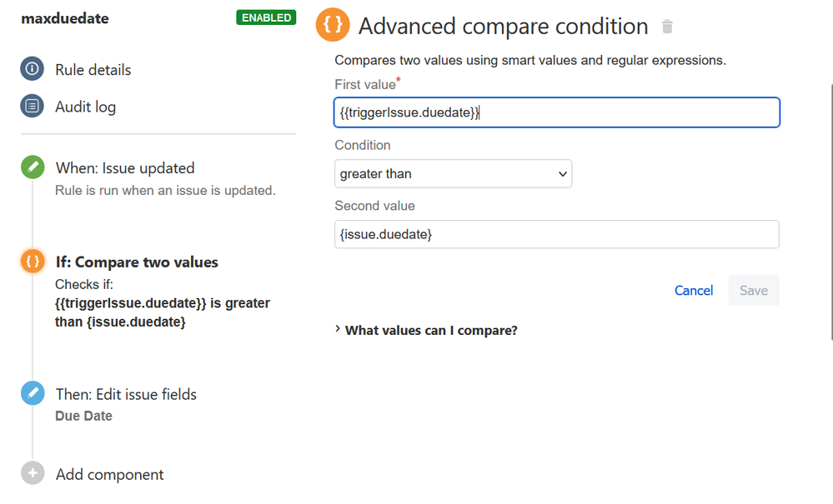833x504 pixels.
Task: Click the gray plus Add component icon
Action: (x=32, y=474)
